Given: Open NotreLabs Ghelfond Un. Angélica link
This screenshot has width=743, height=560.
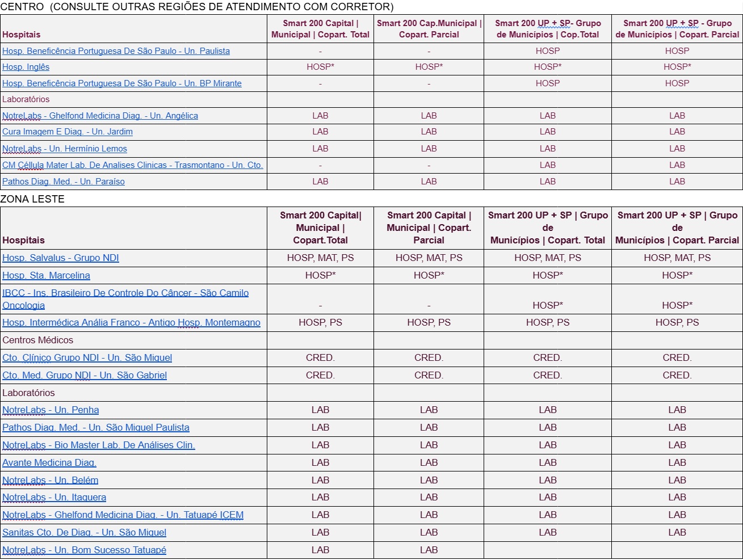Looking at the screenshot, I should (x=100, y=116).
